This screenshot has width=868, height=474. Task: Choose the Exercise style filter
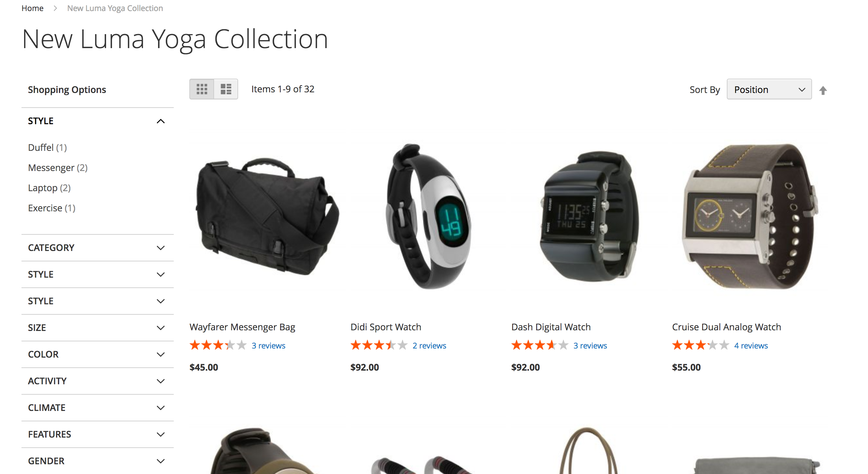pyautogui.click(x=51, y=208)
